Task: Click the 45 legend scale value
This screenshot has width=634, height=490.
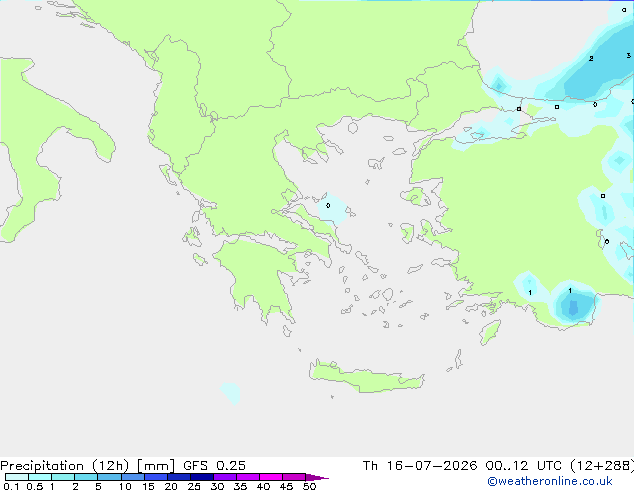Action: (x=286, y=486)
